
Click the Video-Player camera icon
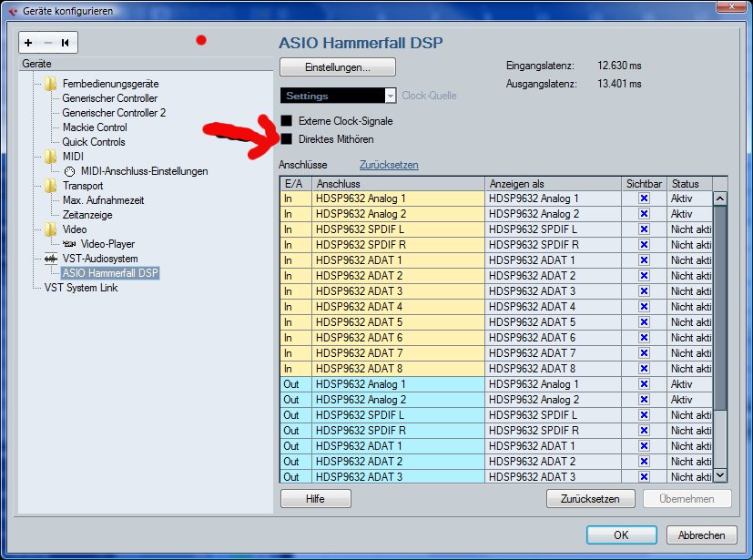coord(69,244)
